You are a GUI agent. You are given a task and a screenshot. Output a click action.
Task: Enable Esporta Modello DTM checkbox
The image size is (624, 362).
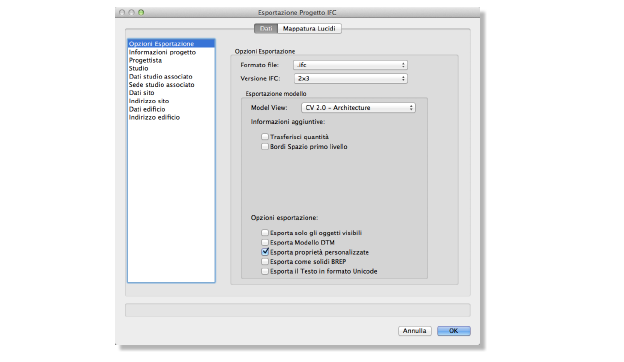click(x=265, y=242)
